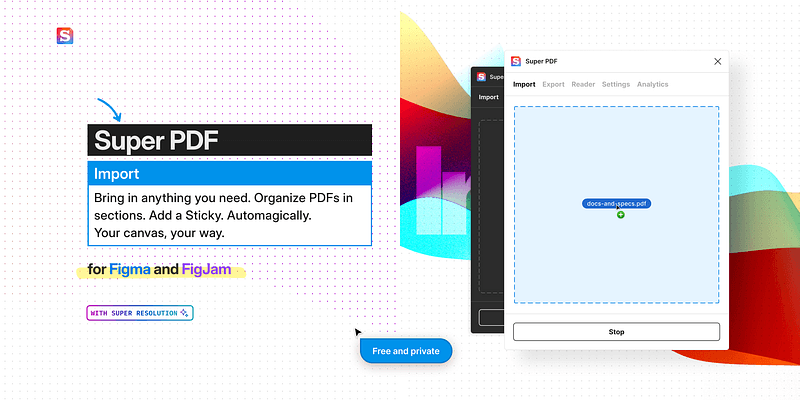Screen dimensions: 800x400
Task: Click the Stop button
Action: click(616, 332)
